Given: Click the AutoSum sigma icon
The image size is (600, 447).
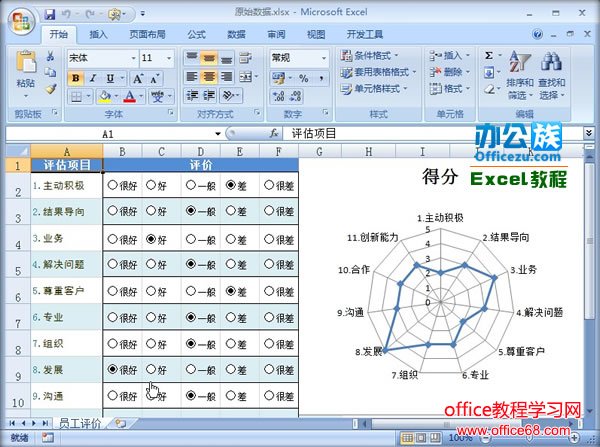Looking at the screenshot, I should click(489, 56).
